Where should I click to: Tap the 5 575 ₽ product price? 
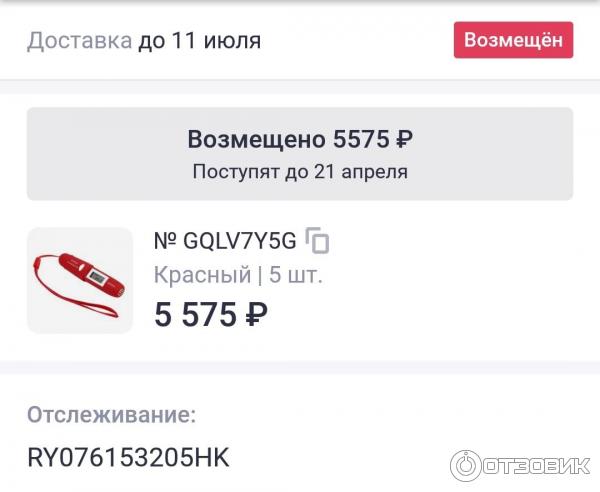click(210, 314)
